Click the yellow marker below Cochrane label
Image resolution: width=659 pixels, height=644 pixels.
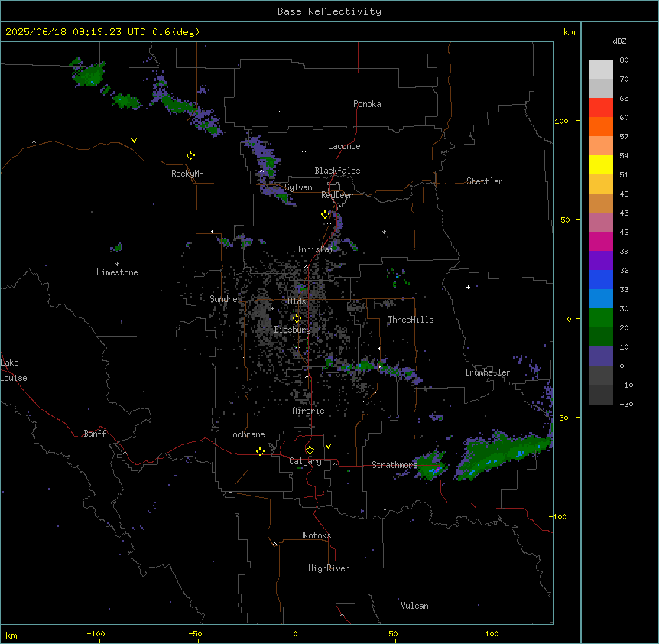point(260,451)
